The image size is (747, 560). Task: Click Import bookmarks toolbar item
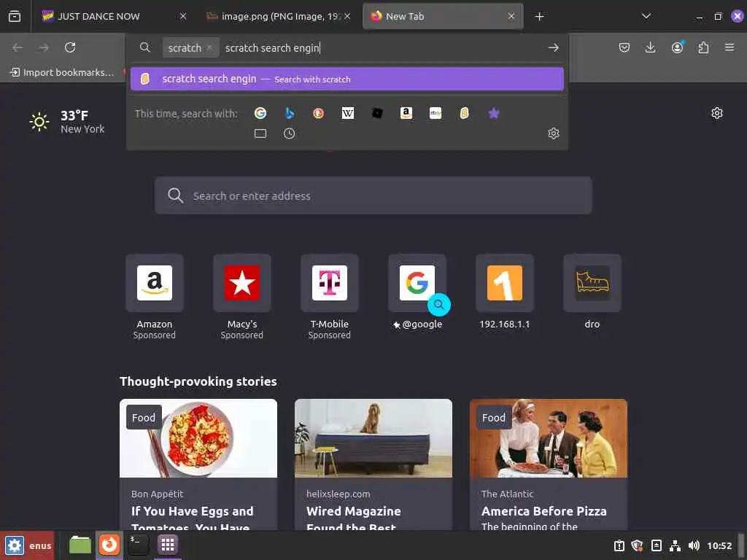pos(62,72)
